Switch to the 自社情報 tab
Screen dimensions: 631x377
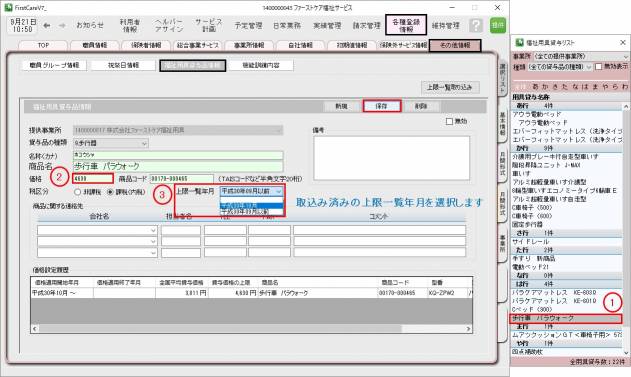click(301, 45)
